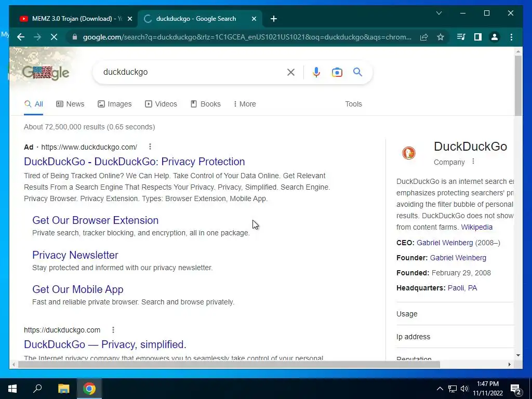Select the All results tab
The width and height of the screenshot is (532, 399).
[x=34, y=104]
